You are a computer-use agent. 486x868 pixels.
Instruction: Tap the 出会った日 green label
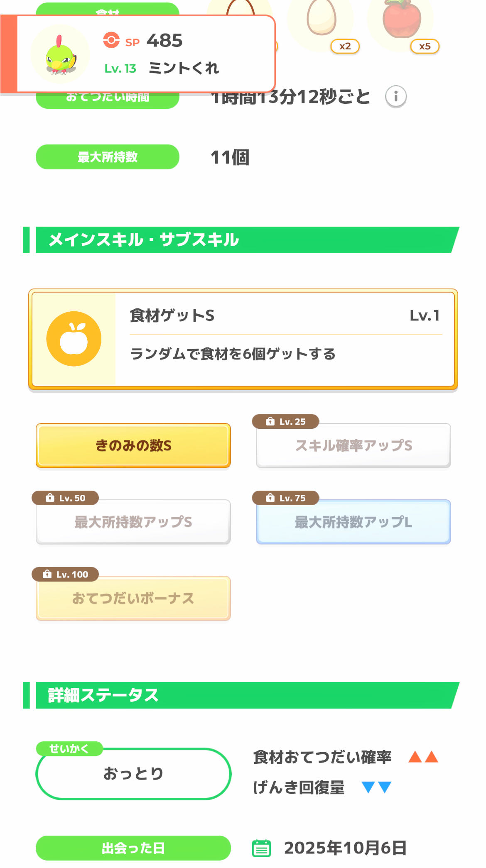click(x=133, y=848)
